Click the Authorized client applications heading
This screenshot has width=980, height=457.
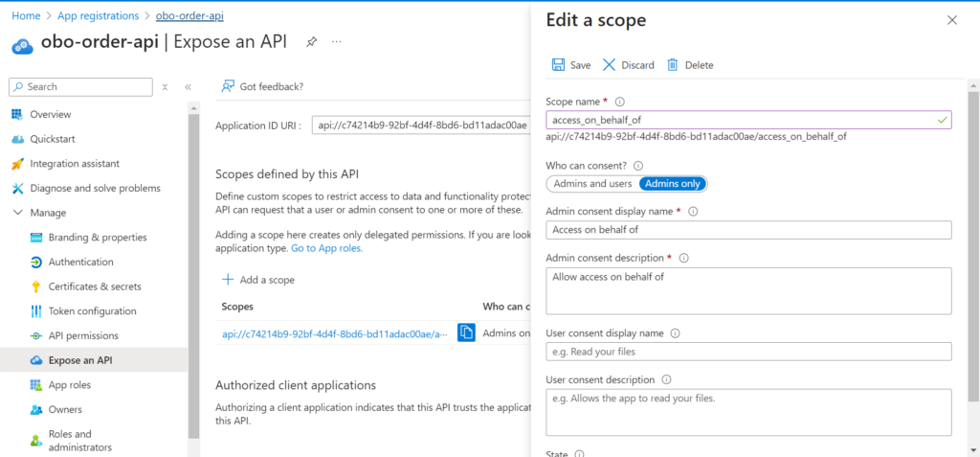click(x=296, y=384)
